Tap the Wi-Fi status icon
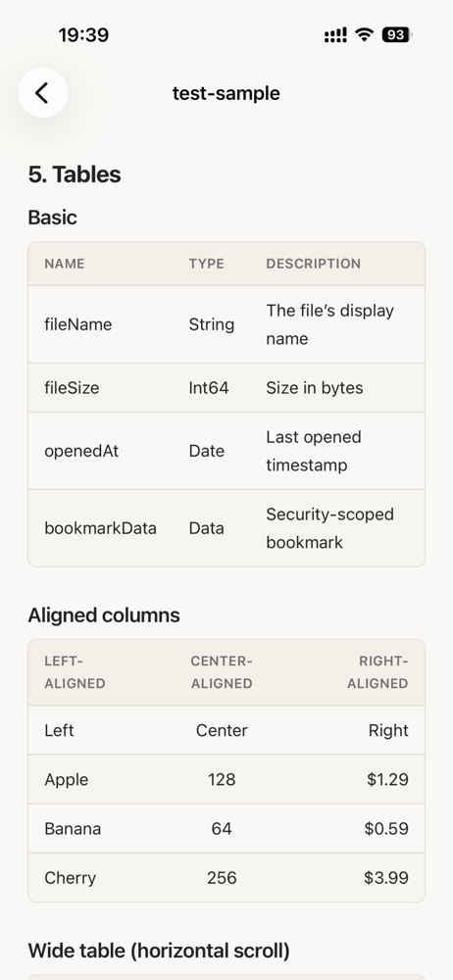Image resolution: width=453 pixels, height=980 pixels. (364, 34)
